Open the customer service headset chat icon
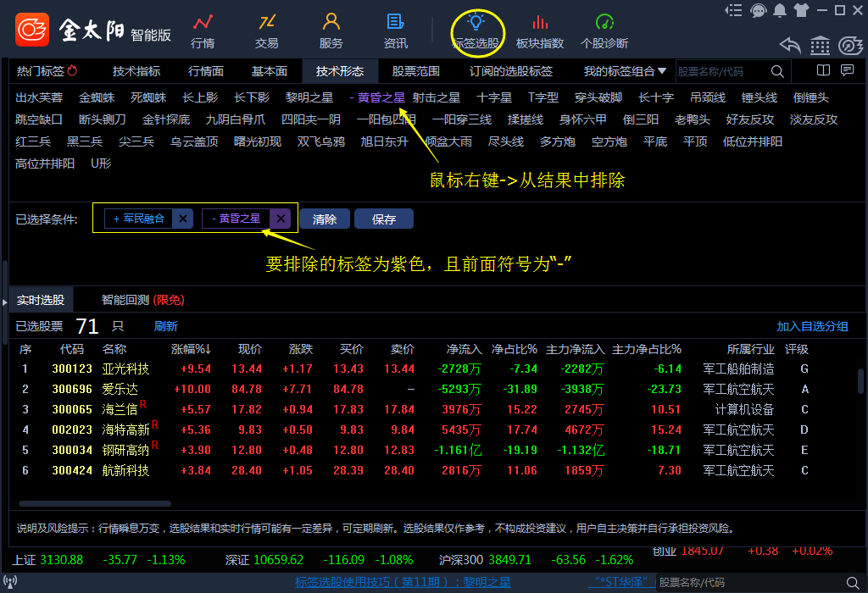Viewport: 868px width, 593px height. (x=759, y=10)
